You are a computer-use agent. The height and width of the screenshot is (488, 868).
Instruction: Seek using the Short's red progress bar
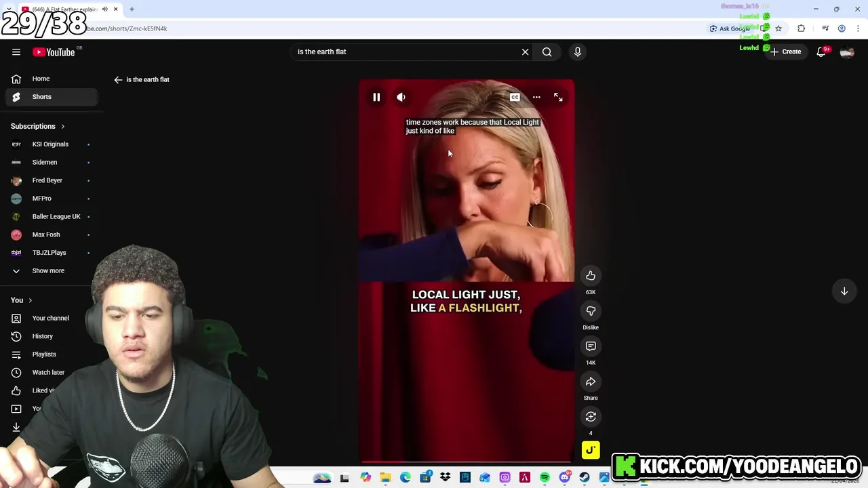click(467, 462)
